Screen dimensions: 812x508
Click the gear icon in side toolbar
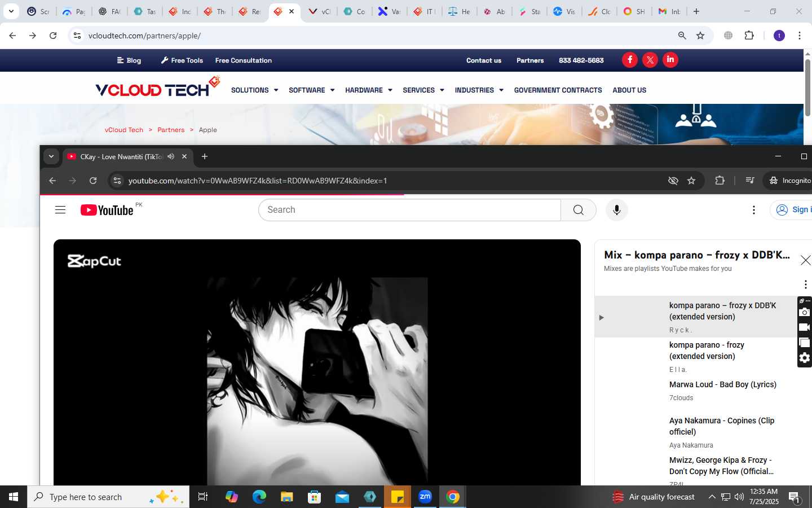805,358
